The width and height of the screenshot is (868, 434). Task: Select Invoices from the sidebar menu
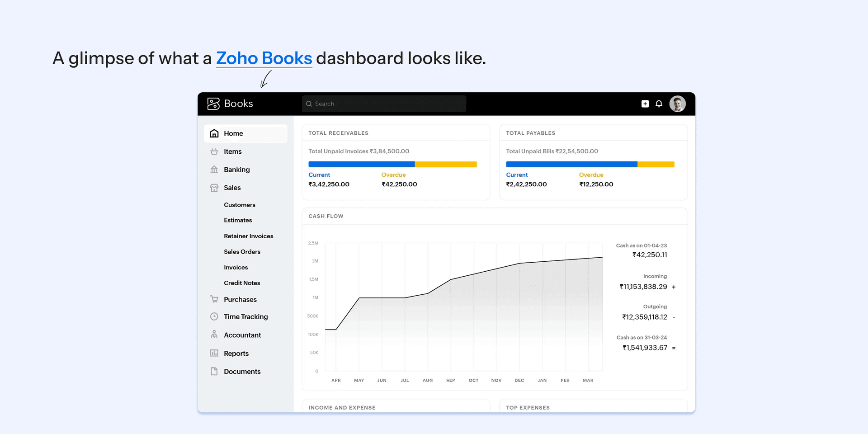click(236, 267)
